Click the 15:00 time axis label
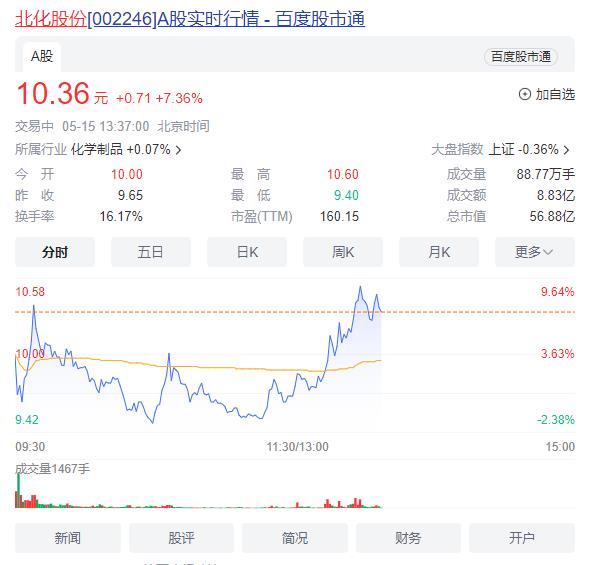This screenshot has height=565, width=590. point(560,447)
